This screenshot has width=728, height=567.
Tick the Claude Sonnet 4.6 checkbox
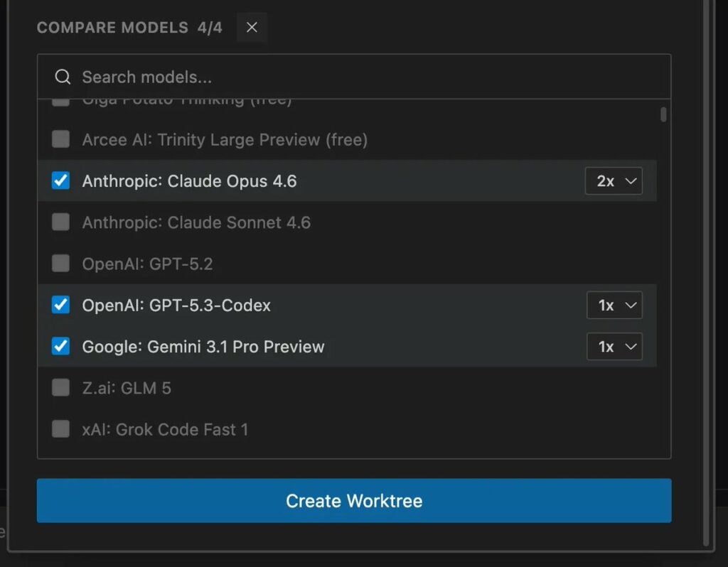coord(61,222)
